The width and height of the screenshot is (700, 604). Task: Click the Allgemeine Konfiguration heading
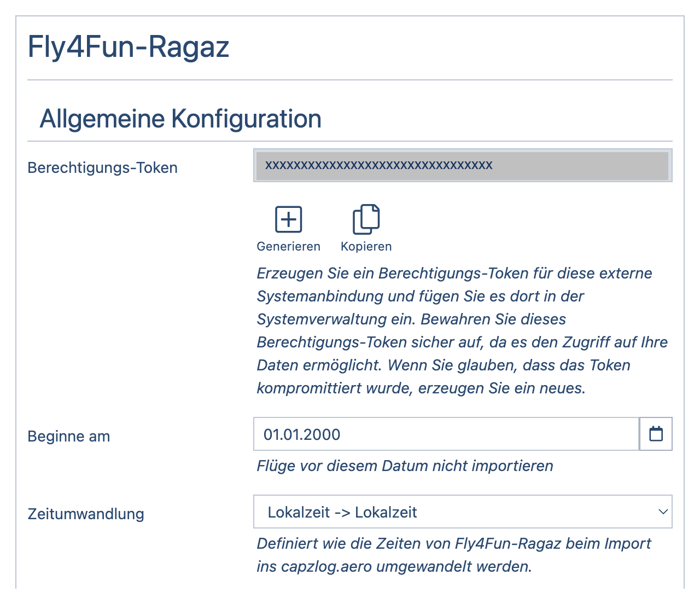(180, 119)
